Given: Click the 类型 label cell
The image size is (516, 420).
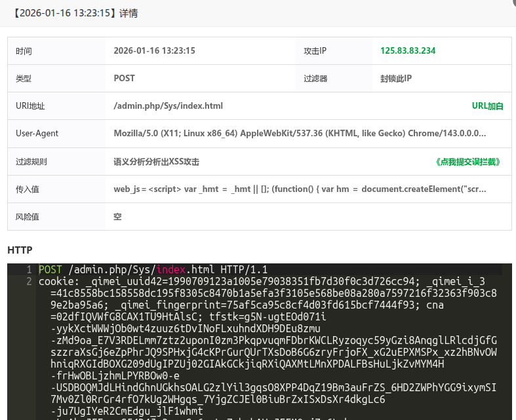Looking at the screenshot, I should click(x=56, y=79).
